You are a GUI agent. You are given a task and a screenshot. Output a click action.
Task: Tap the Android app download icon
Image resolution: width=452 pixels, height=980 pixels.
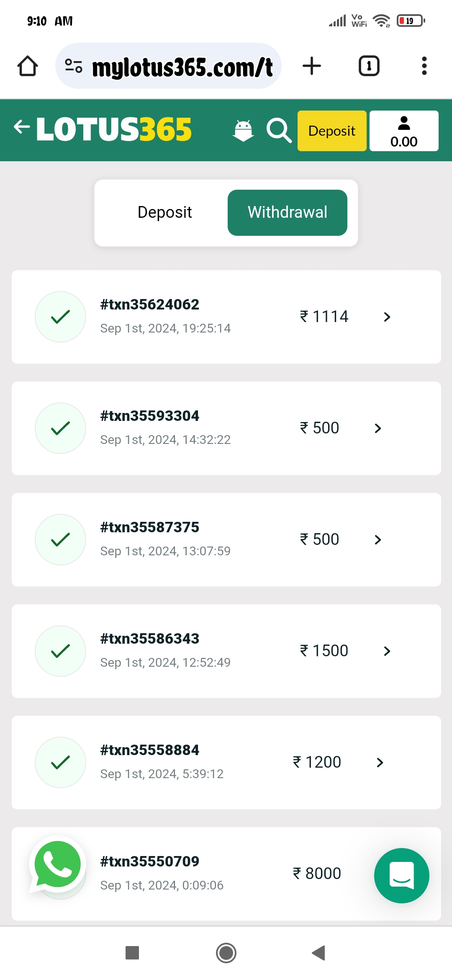[243, 131]
